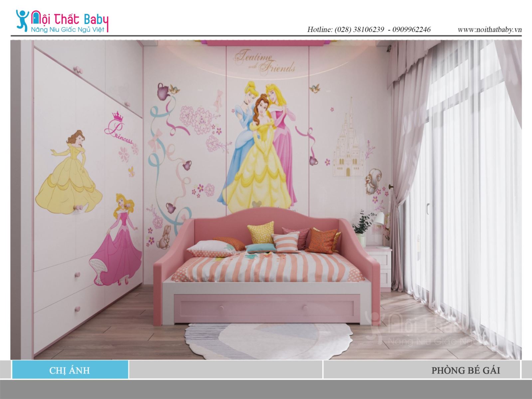The image size is (532, 399).
Task: Click the website link www.noithatbaby.vn
Action: tap(489, 30)
